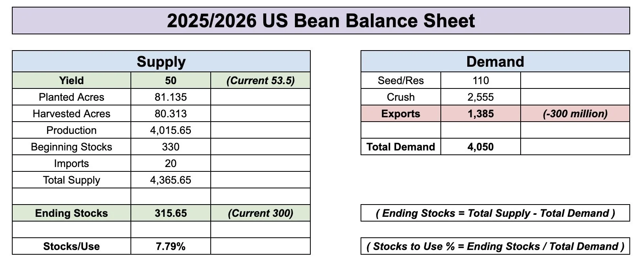This screenshot has width=644, height=263.
Task: Click the Seed/Res value 110
Action: click(481, 80)
